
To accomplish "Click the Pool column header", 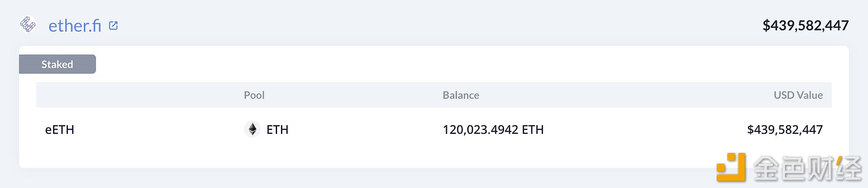I will [254, 95].
